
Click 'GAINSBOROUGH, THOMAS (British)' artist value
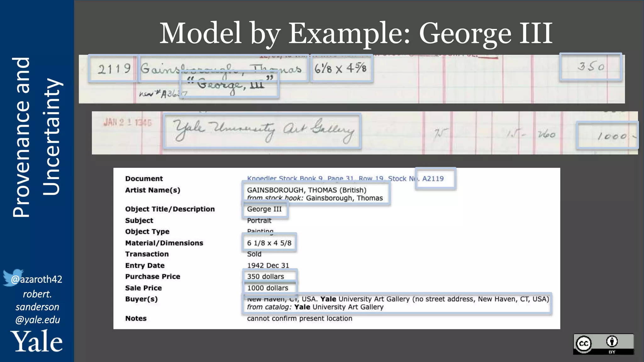307,190
